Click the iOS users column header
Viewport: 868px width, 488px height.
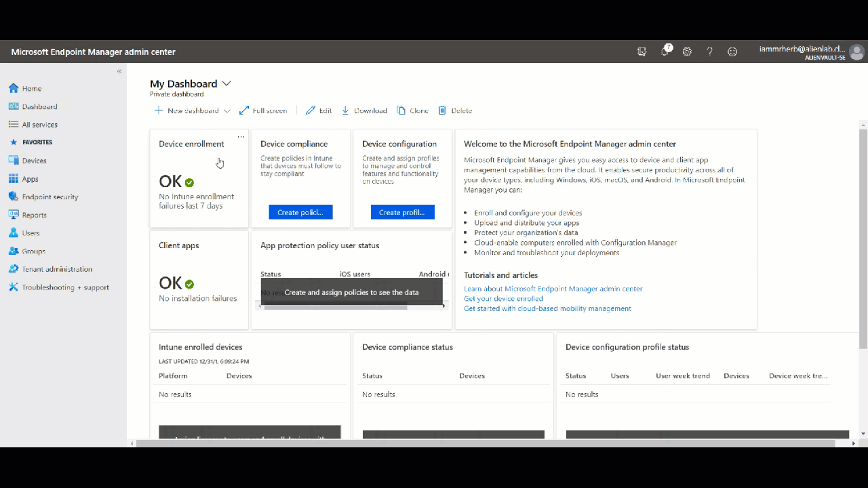(355, 274)
